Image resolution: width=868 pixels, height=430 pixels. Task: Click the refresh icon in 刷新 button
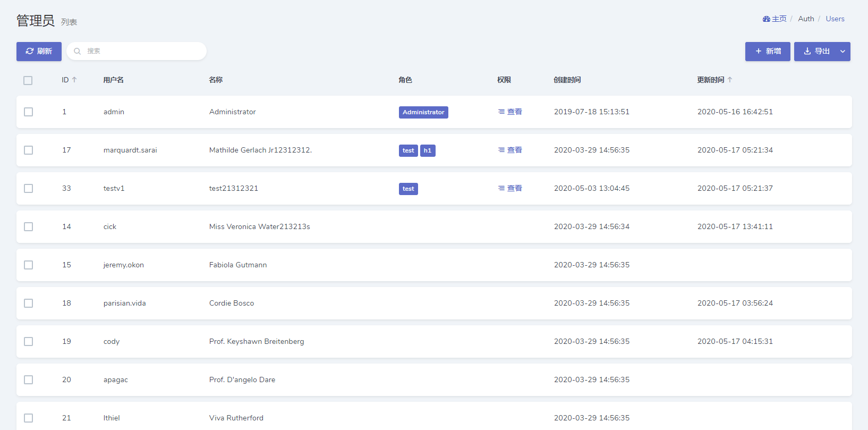point(30,51)
